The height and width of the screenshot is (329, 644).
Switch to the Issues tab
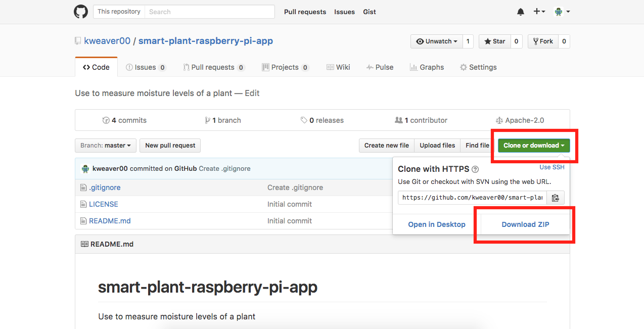point(146,67)
